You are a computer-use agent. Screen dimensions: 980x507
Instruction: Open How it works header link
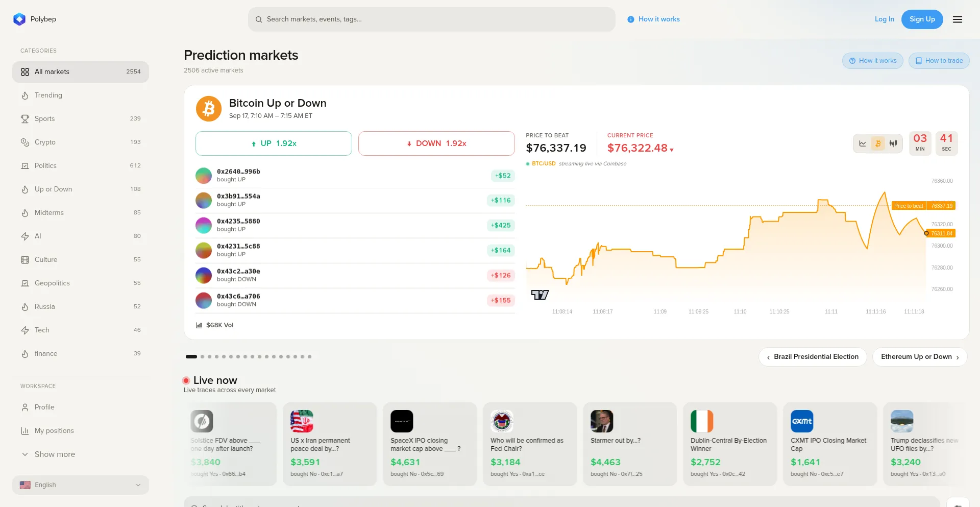(653, 19)
